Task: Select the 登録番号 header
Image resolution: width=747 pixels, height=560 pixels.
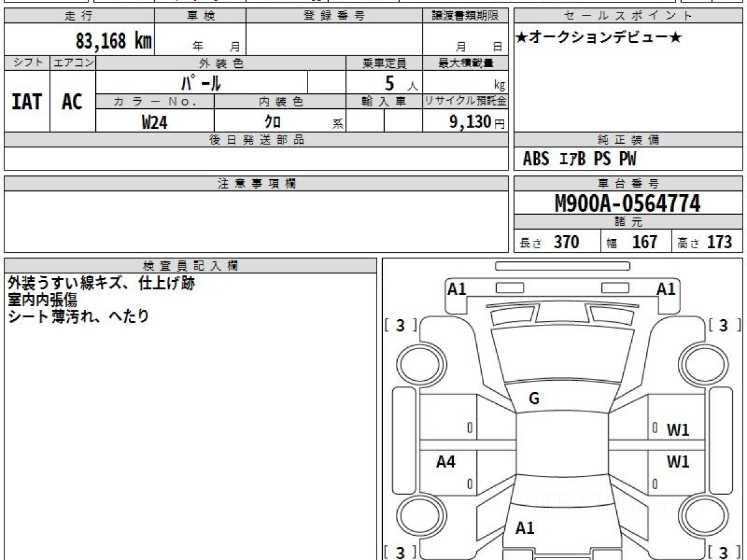Action: point(334,16)
